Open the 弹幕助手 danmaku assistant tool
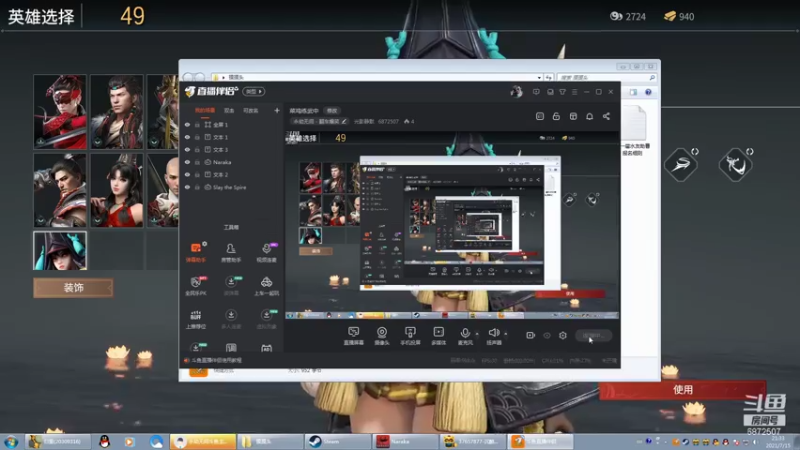This screenshot has width=800, height=450. tap(196, 252)
